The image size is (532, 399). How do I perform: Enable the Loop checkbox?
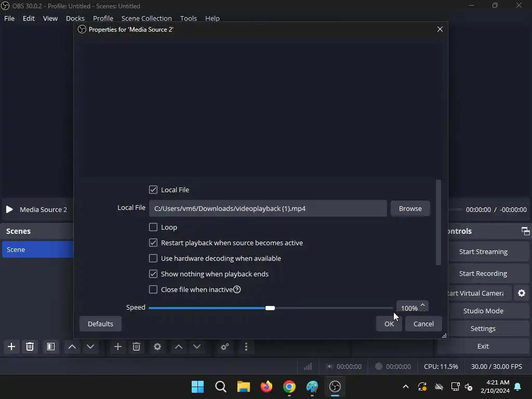(153, 227)
